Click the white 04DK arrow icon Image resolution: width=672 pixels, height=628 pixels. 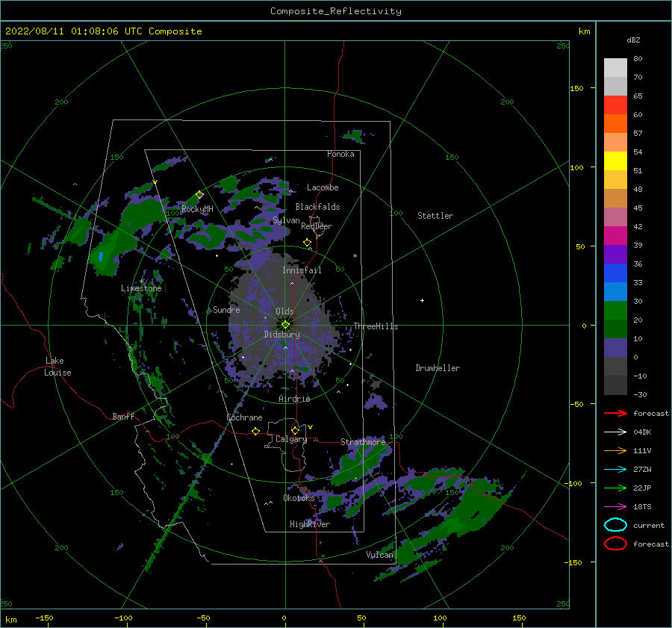(615, 432)
